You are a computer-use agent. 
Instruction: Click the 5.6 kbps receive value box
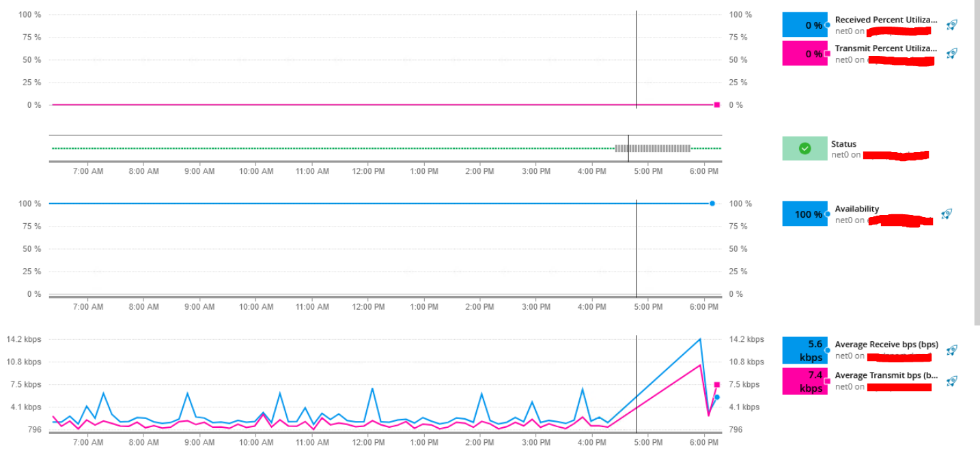(x=804, y=350)
